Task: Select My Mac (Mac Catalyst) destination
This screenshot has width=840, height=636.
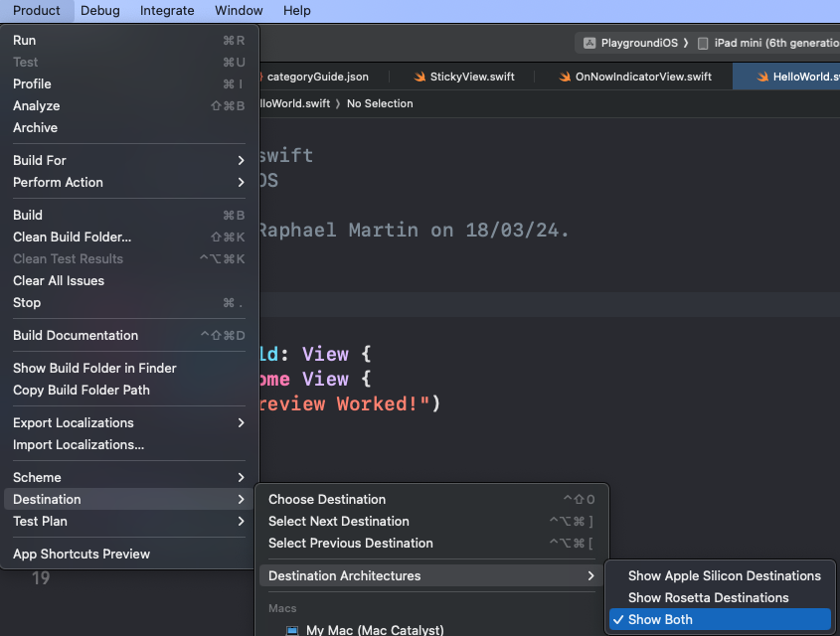Action: 431,630
